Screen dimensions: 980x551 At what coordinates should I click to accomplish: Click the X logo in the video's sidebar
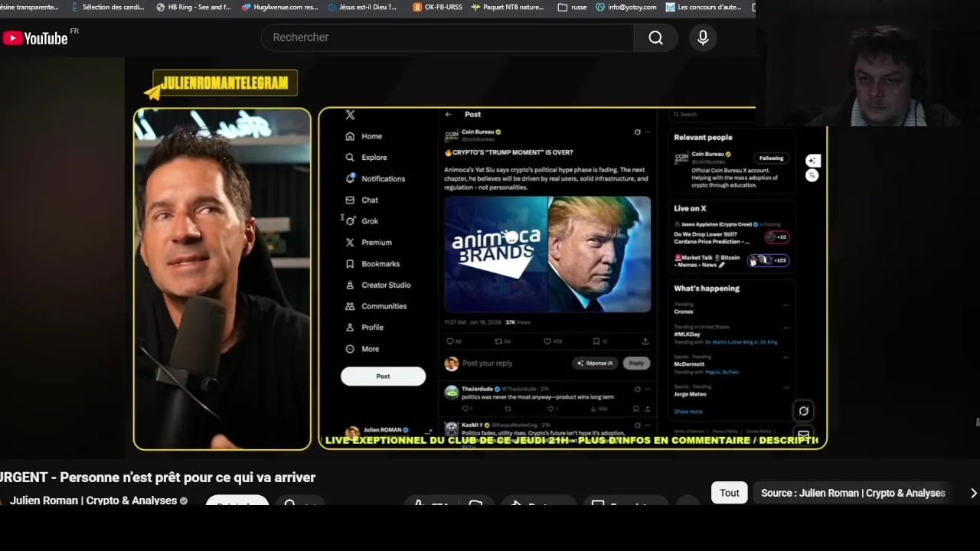tap(350, 115)
